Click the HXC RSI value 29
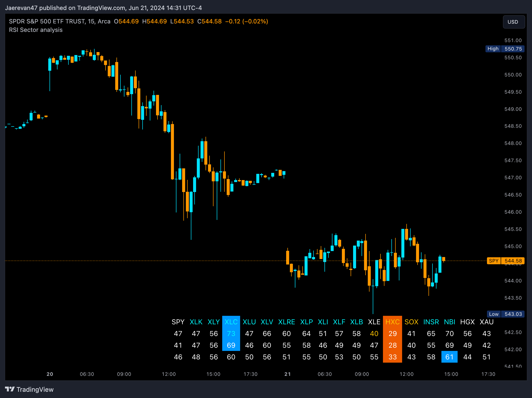The width and height of the screenshot is (532, 398). tap(393, 333)
